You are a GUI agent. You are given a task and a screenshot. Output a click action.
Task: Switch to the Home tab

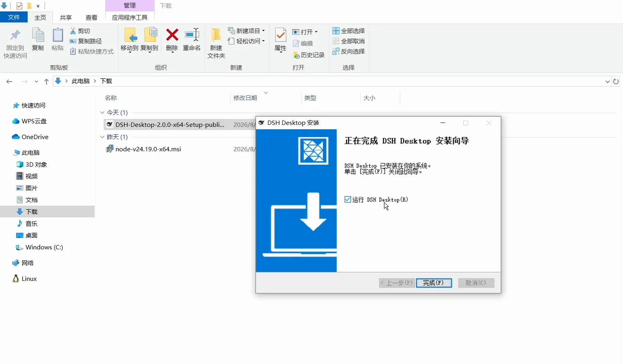coord(40,17)
